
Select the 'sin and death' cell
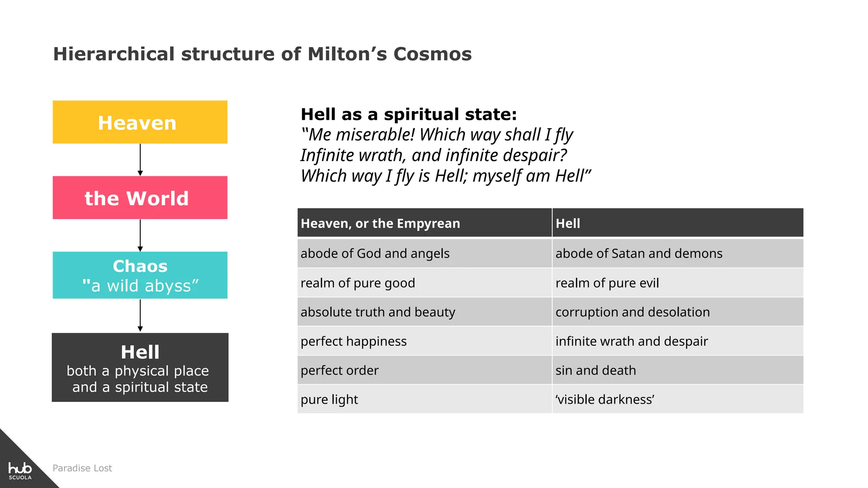point(678,370)
